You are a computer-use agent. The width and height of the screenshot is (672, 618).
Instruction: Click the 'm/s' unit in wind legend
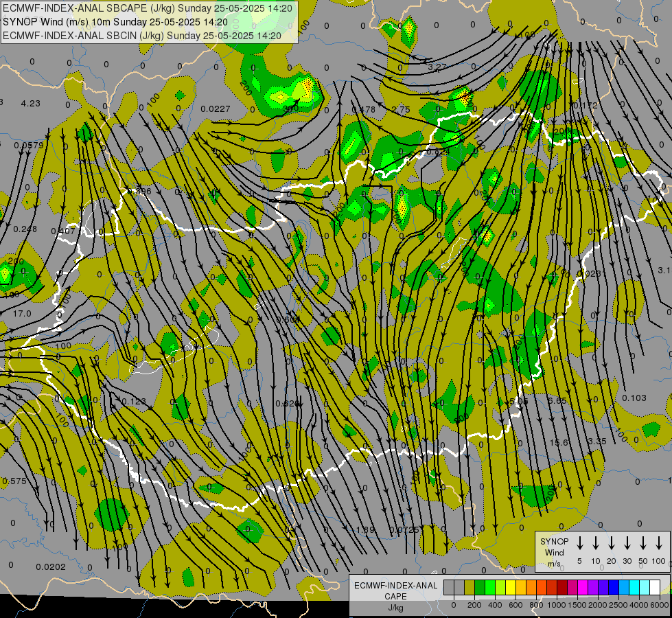[554, 564]
